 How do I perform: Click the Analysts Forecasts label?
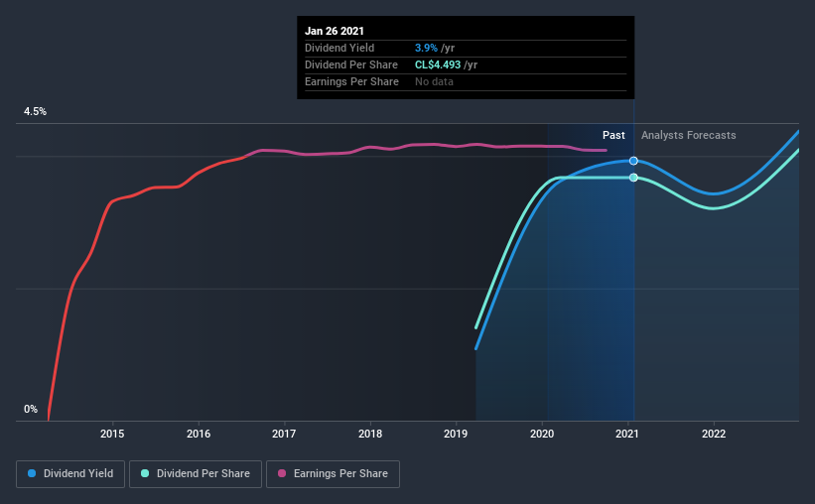point(688,135)
